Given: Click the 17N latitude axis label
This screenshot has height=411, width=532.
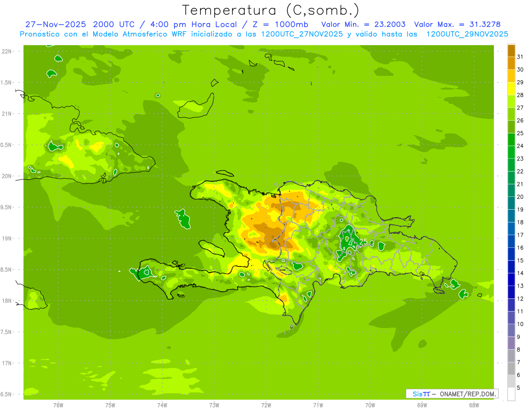Looking at the screenshot, I should click(x=6, y=363).
